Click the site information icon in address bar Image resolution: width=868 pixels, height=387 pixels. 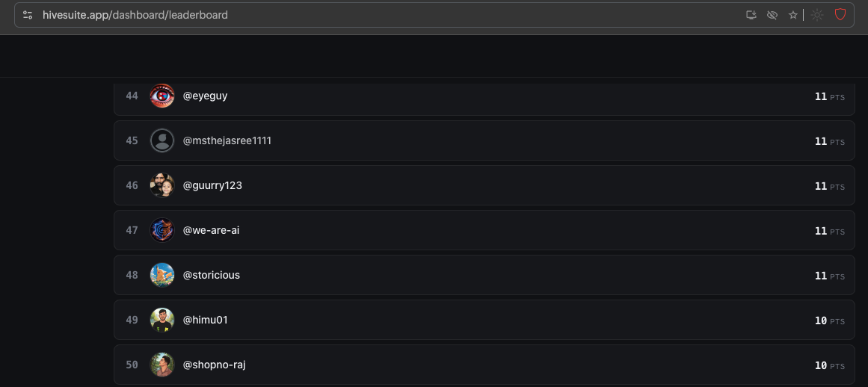click(28, 15)
